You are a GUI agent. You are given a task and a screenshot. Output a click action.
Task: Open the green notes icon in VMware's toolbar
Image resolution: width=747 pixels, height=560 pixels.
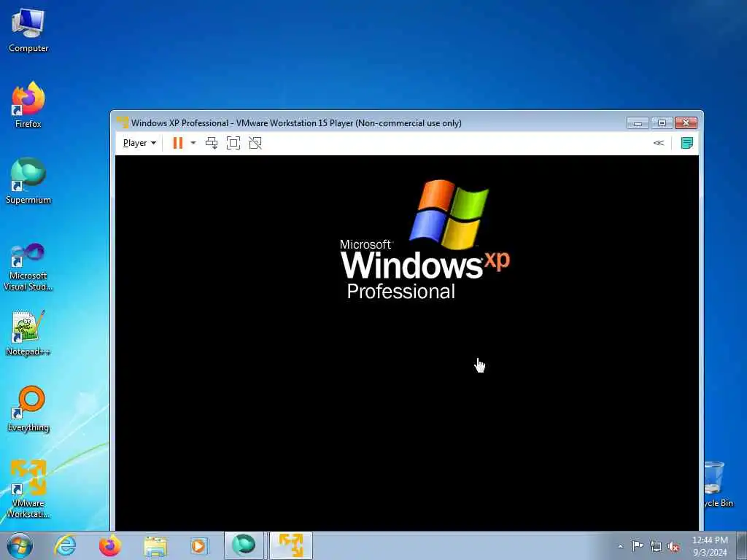pyautogui.click(x=687, y=143)
